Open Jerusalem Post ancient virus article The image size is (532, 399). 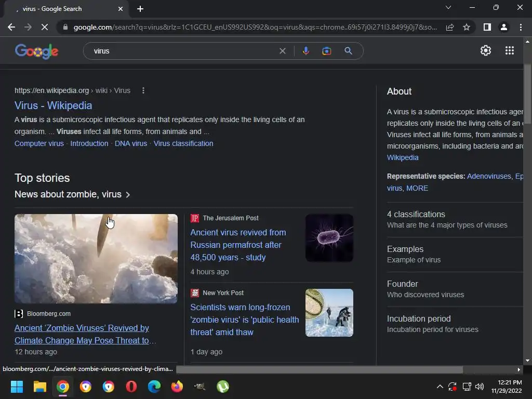pyautogui.click(x=238, y=245)
